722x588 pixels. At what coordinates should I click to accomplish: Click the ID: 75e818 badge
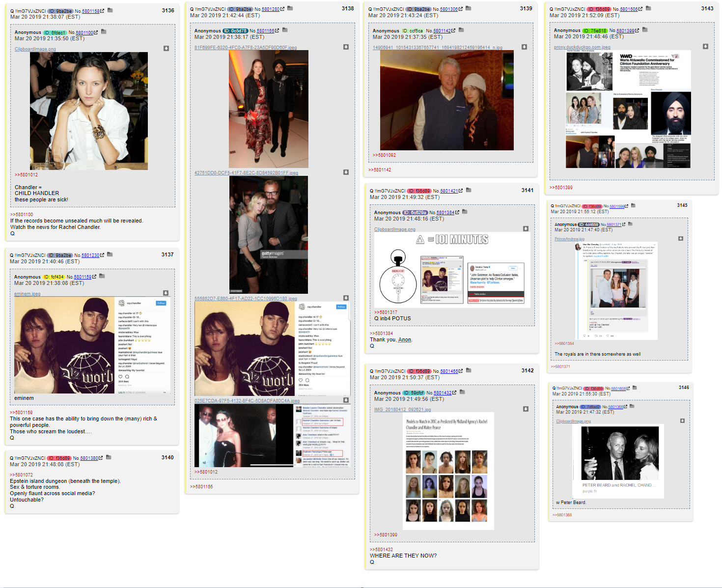(595, 30)
